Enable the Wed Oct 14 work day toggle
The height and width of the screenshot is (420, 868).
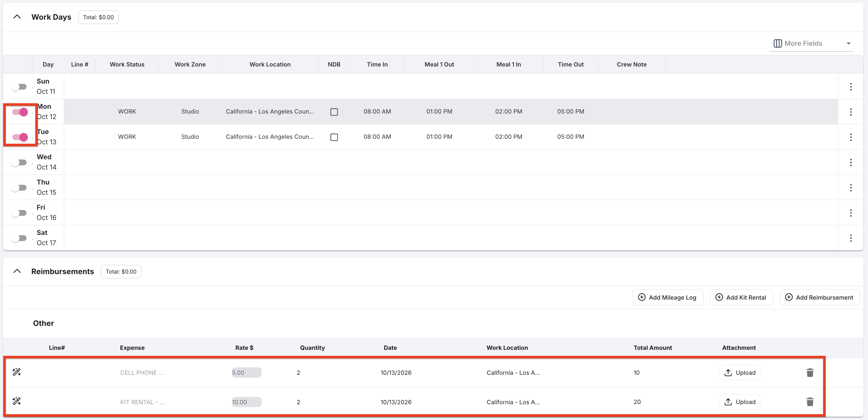pyautogui.click(x=19, y=163)
